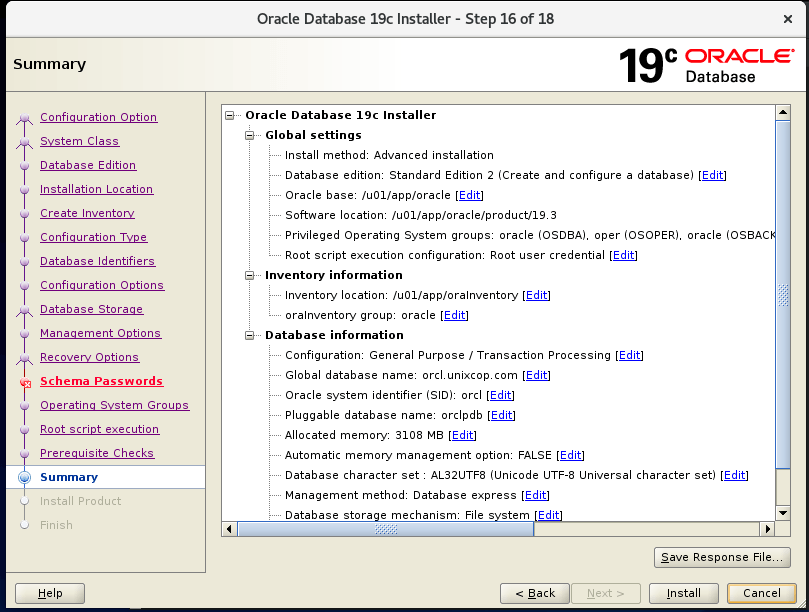This screenshot has width=809, height=612.
Task: Click the horizontal scrollbar right arrow
Action: [x=768, y=529]
